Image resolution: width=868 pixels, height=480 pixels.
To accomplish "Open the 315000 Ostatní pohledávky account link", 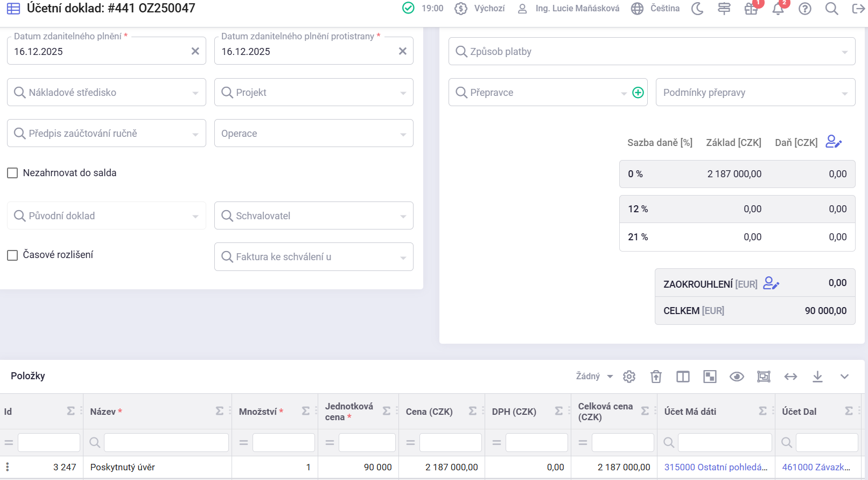I will point(716,467).
